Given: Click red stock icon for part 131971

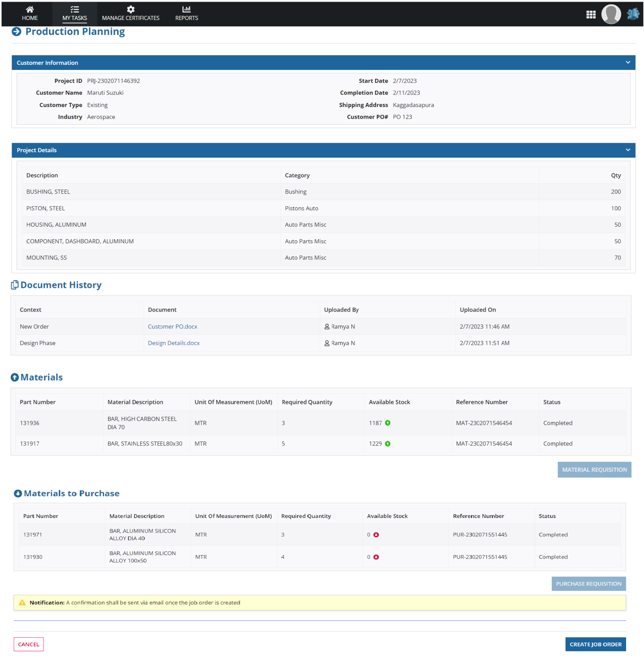Looking at the screenshot, I should 376,535.
